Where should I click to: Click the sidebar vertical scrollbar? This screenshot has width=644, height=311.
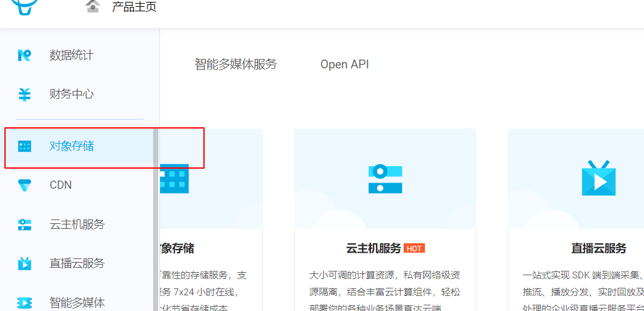(155, 219)
